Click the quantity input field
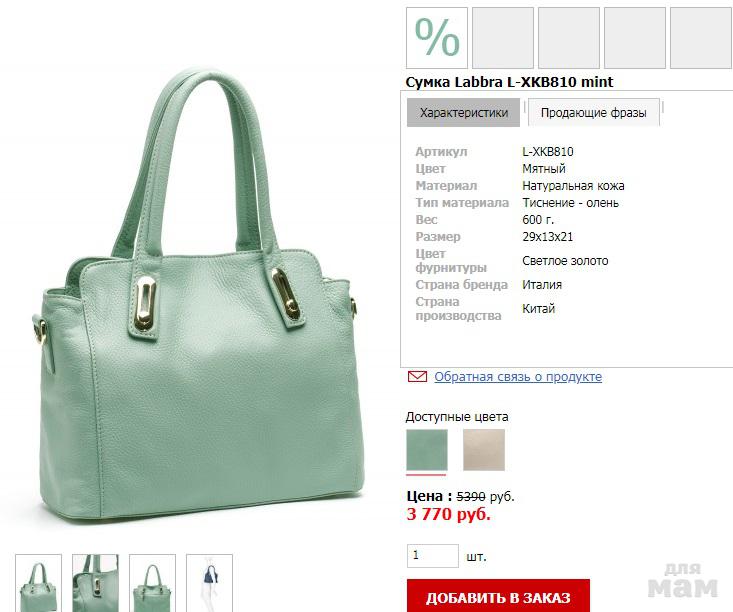The width and height of the screenshot is (733, 612). 433,556
